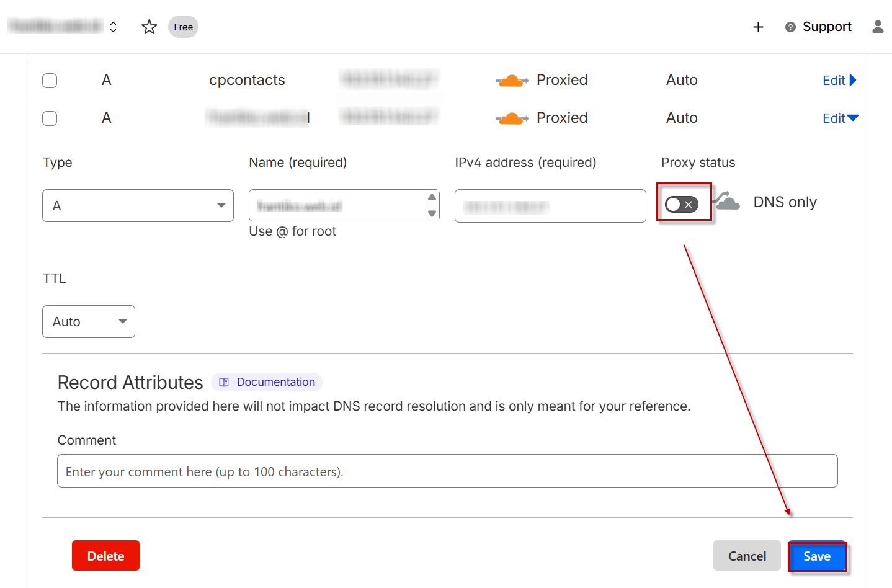Collapse the open record's Edit panel
The image size is (892, 588).
[x=840, y=118]
